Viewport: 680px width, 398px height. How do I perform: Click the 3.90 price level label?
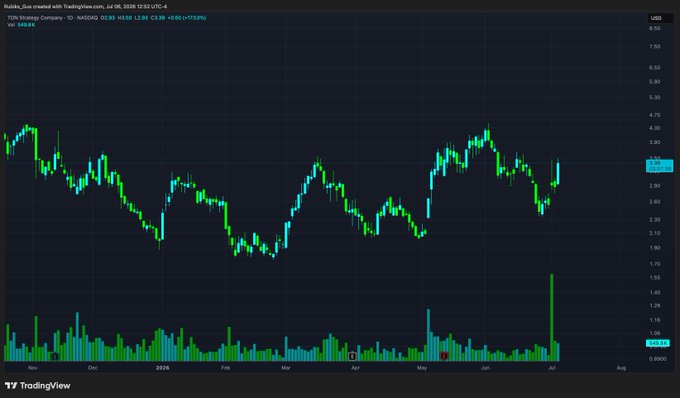(654, 142)
